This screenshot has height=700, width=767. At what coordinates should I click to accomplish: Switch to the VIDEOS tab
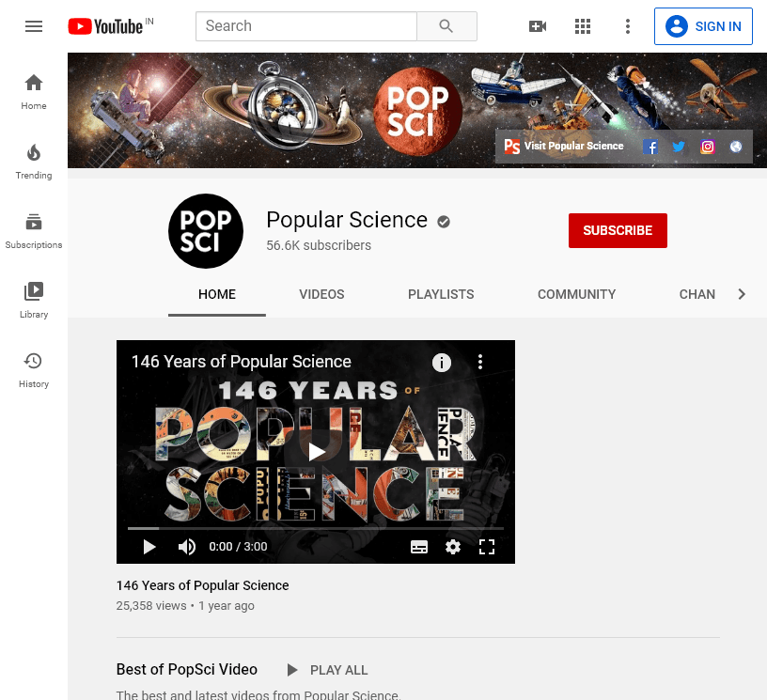click(321, 294)
